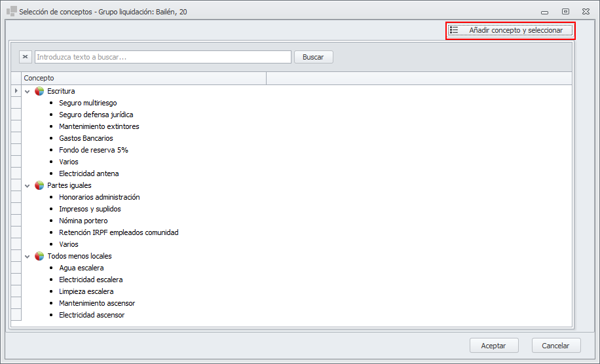This screenshot has width=600, height=364.
Task: Select Mantenimiento ascensor concept
Action: [x=97, y=303]
